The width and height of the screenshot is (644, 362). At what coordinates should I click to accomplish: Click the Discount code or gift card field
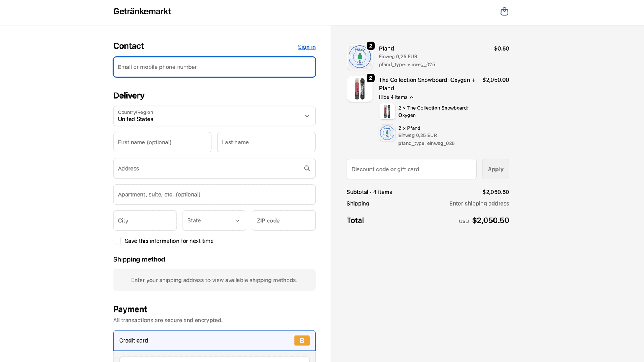(x=411, y=169)
